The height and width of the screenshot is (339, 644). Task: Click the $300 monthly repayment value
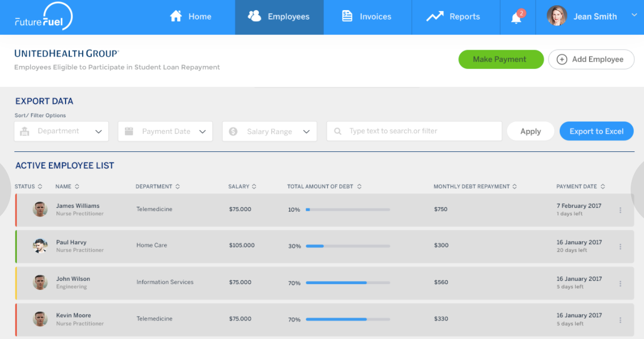tap(441, 246)
